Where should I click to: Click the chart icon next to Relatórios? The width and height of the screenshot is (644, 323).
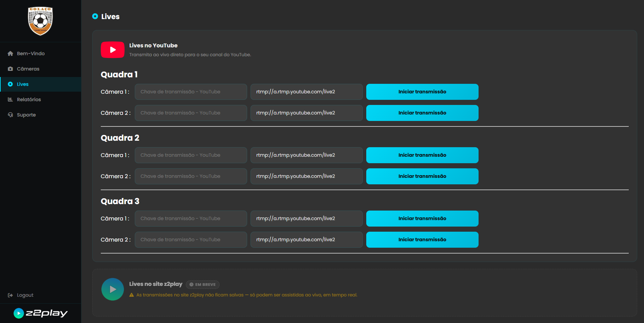(11, 99)
